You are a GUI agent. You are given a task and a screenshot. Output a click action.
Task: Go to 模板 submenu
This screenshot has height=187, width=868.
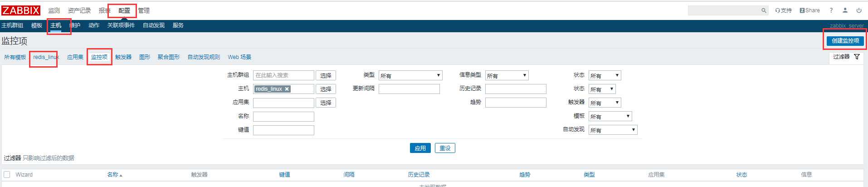click(x=37, y=25)
